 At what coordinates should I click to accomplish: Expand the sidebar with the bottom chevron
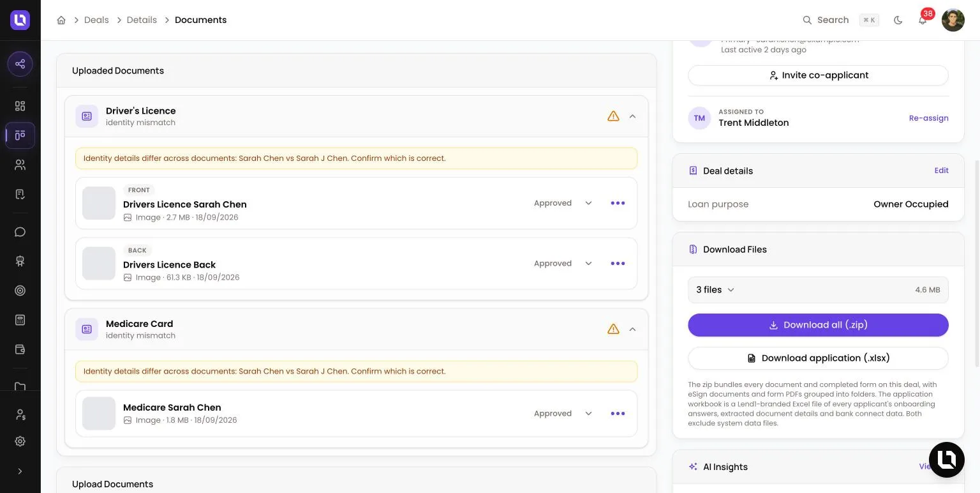20,471
